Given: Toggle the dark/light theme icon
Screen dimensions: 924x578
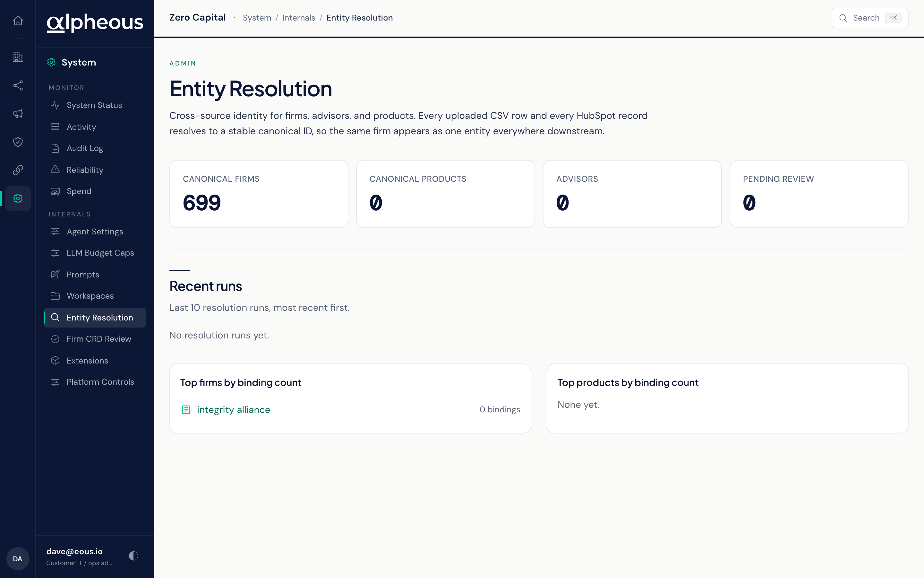Looking at the screenshot, I should (x=133, y=556).
